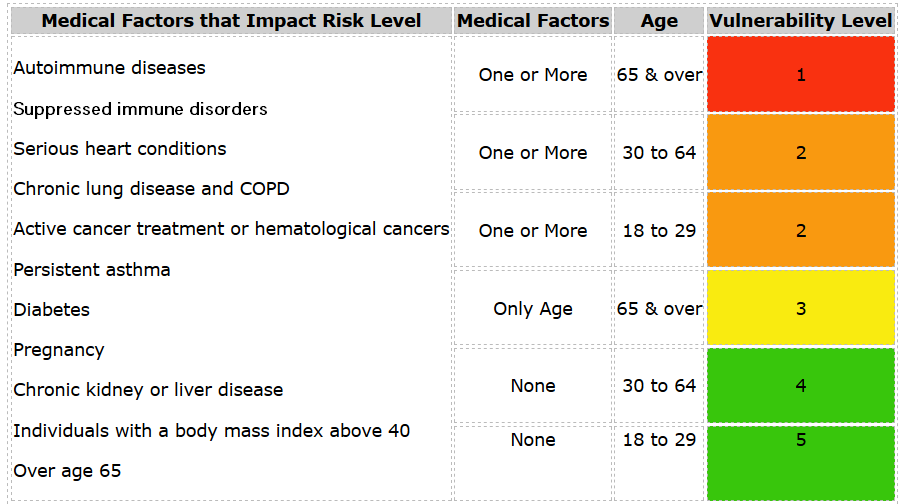Click the "Chronic kidney or liver disease" entry
The height and width of the screenshot is (504, 899).
pyautogui.click(x=148, y=390)
